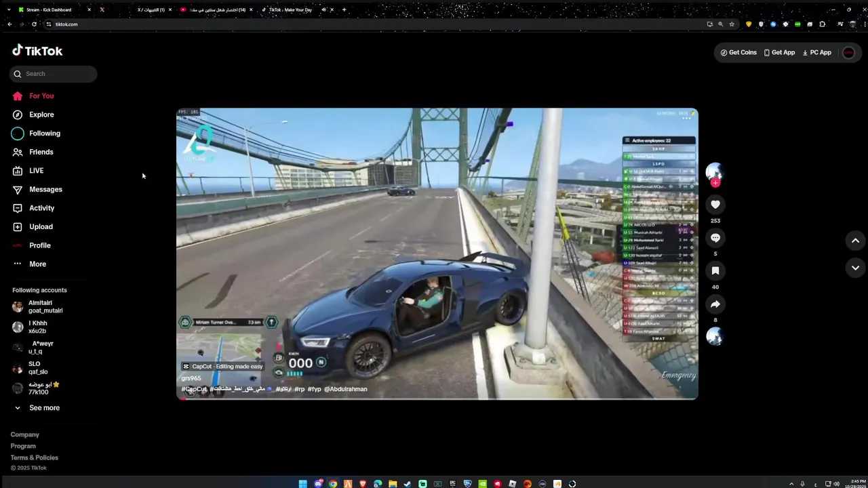Click the @Abdulrahman mention in caption
Screen dimensions: 868x488
(x=345, y=389)
